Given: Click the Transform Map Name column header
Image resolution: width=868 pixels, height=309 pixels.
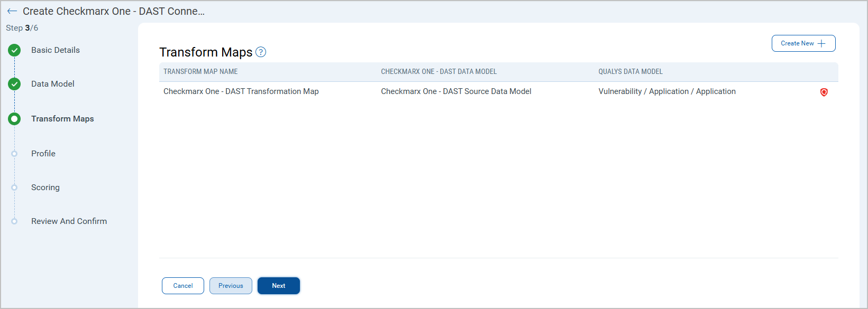Looking at the screenshot, I should coord(200,72).
